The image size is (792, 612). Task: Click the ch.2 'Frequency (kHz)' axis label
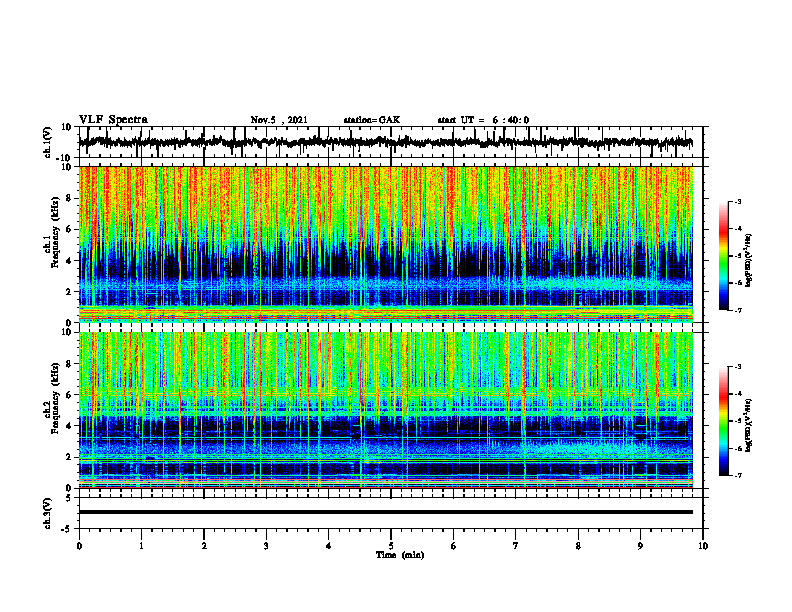(54, 398)
